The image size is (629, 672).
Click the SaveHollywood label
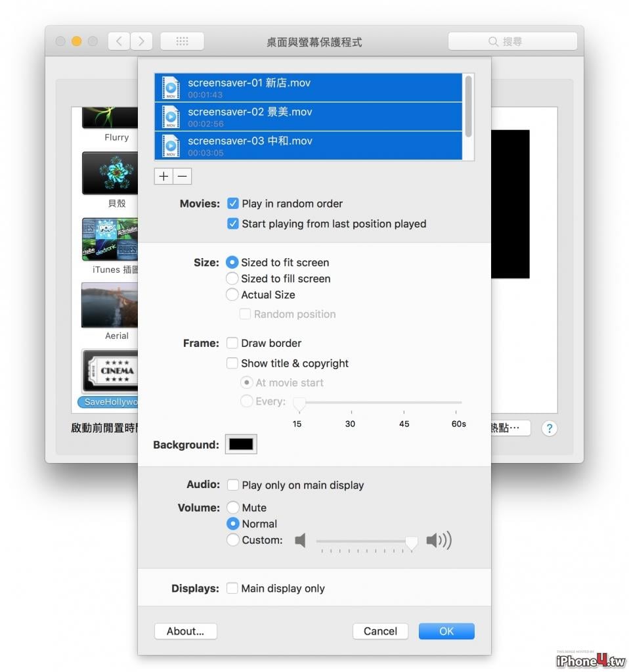coord(108,402)
